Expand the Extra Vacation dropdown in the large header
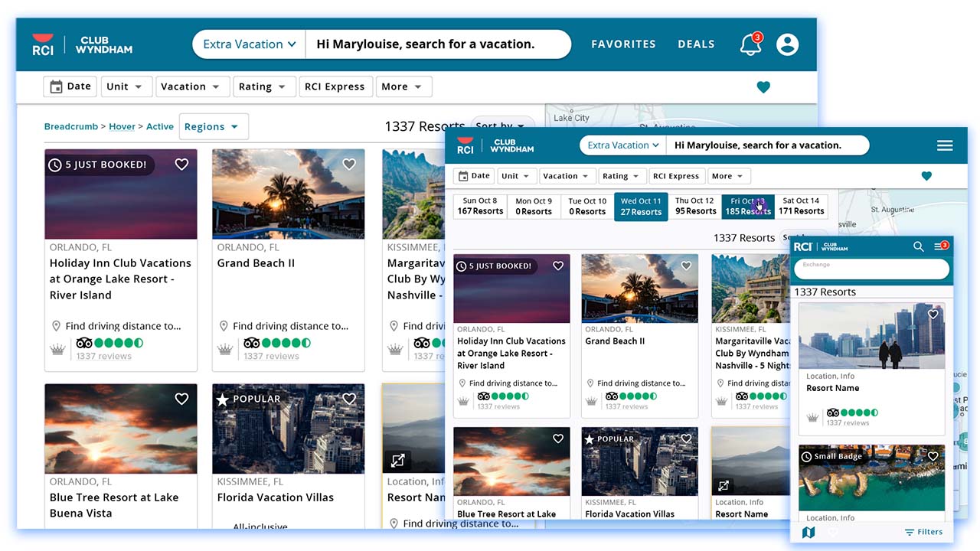This screenshot has height=551, width=980. coord(249,44)
